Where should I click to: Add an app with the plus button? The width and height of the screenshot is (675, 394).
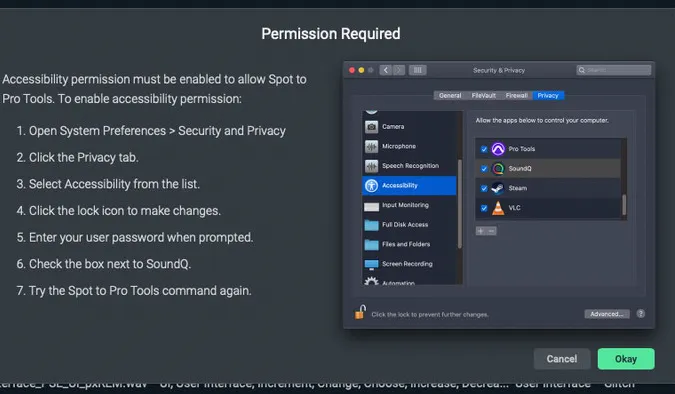(481, 231)
